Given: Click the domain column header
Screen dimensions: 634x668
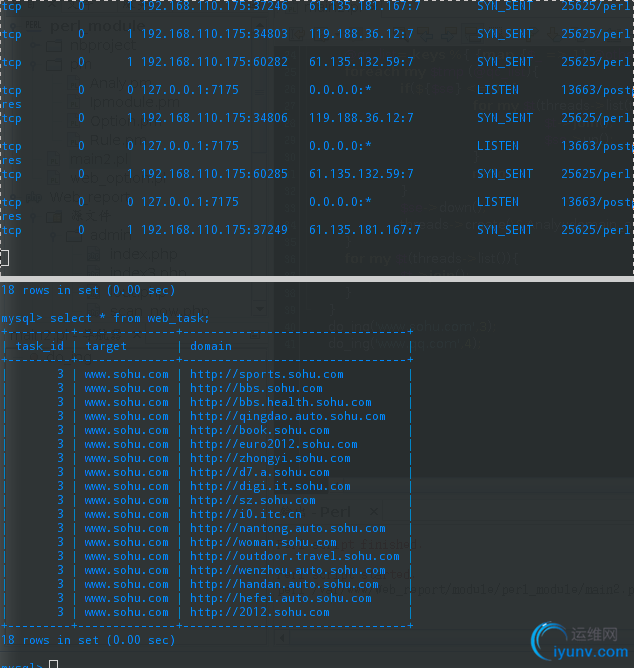Looking at the screenshot, I should pos(211,346).
